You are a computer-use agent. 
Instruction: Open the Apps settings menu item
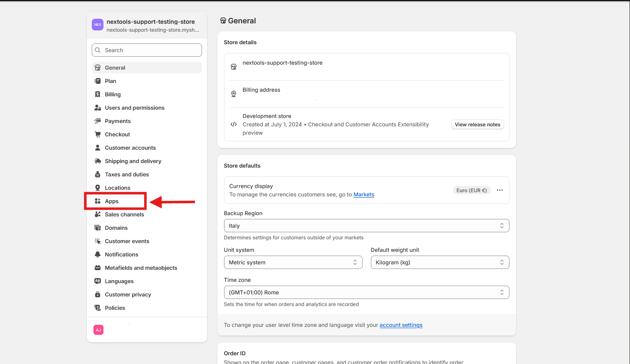pos(112,201)
